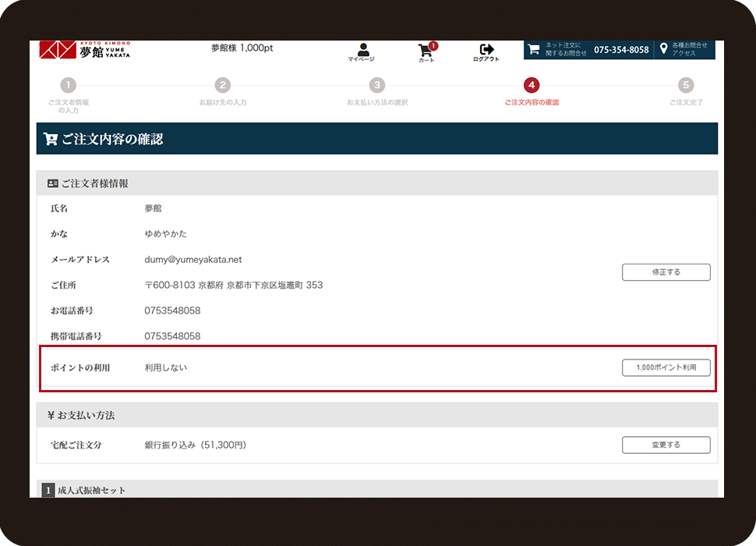
Task: Click step 5 ご注文完了 circle
Action: click(x=685, y=86)
